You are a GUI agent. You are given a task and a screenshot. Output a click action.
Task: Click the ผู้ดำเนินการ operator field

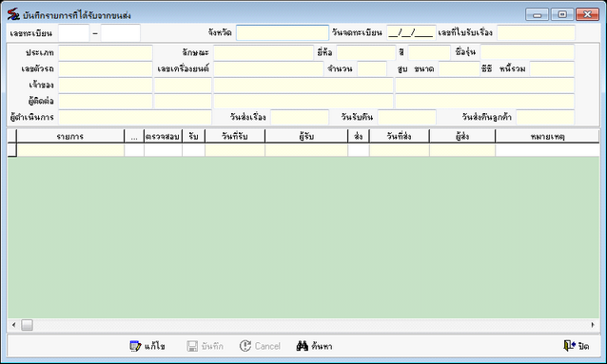pyautogui.click(x=135, y=117)
